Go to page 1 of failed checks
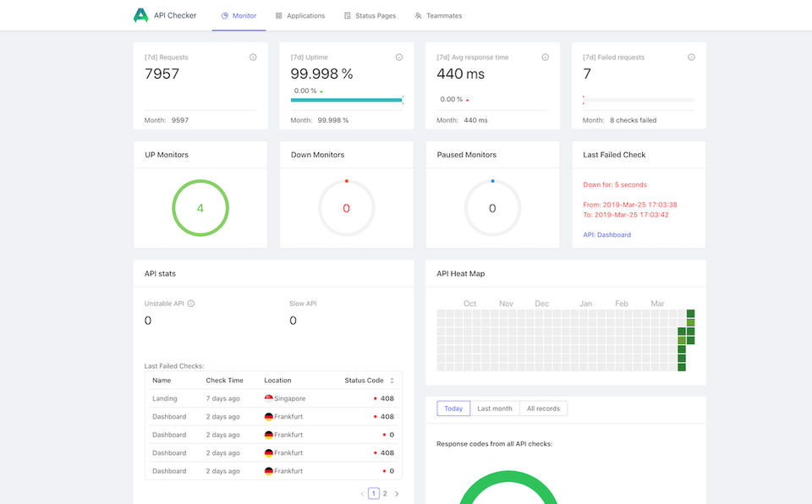The width and height of the screenshot is (812, 504). [373, 493]
